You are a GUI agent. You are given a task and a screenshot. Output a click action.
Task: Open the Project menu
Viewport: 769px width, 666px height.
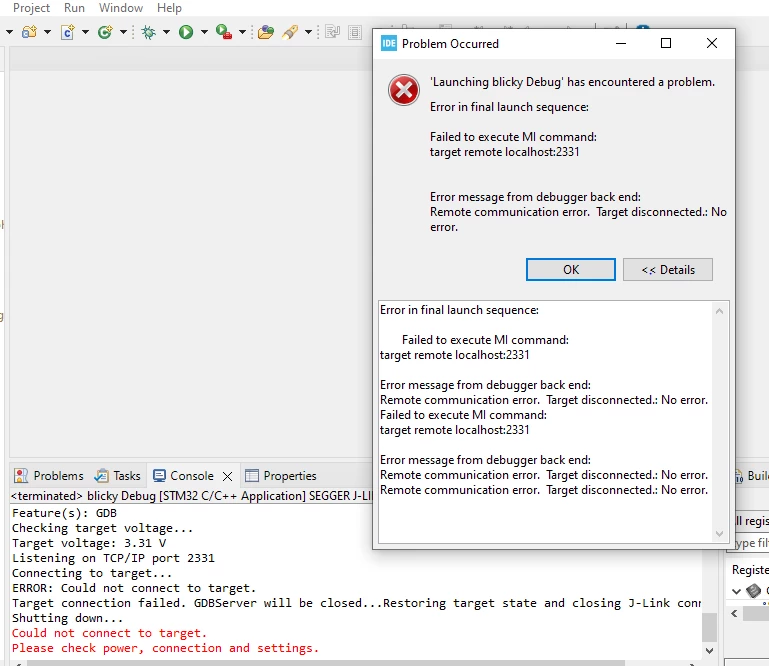point(31,8)
